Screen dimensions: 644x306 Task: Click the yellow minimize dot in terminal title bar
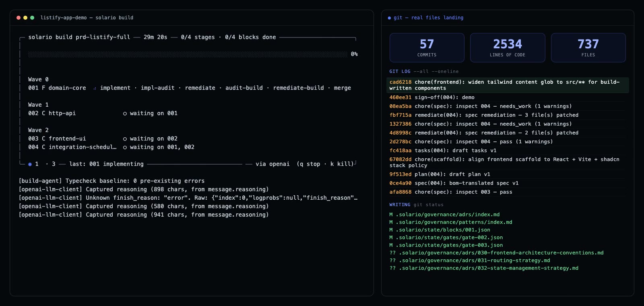pyautogui.click(x=25, y=18)
